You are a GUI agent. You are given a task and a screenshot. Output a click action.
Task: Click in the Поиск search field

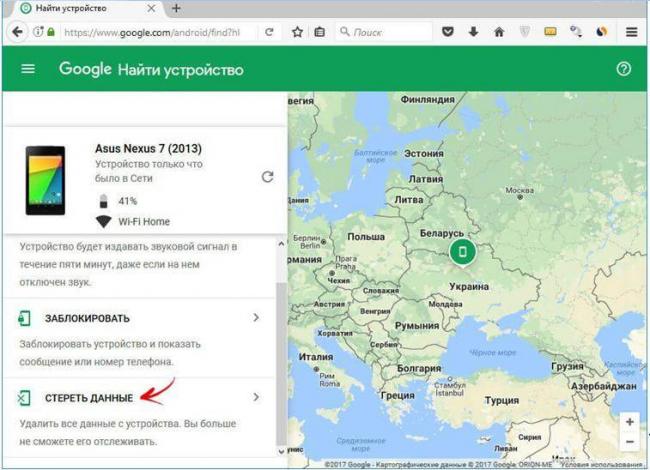[x=390, y=32]
